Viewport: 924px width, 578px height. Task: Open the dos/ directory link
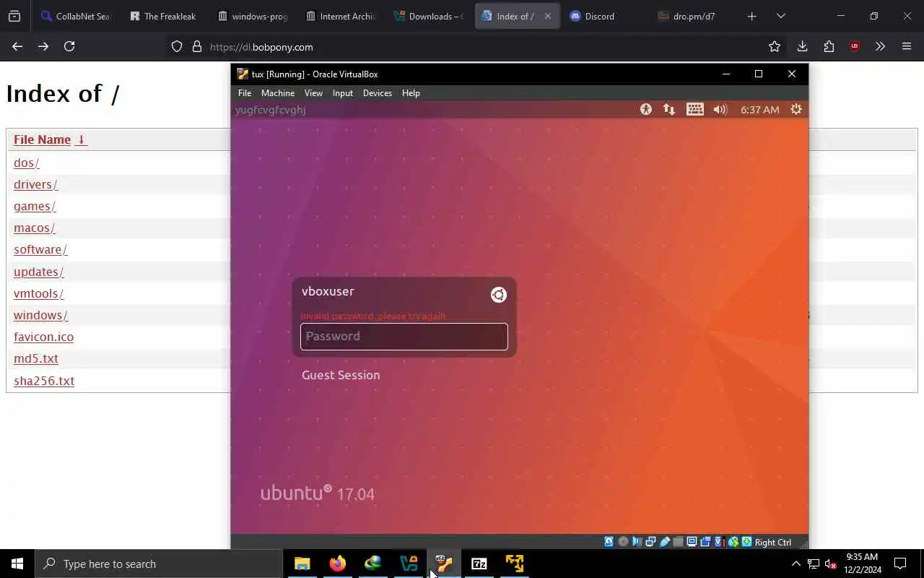coord(26,163)
